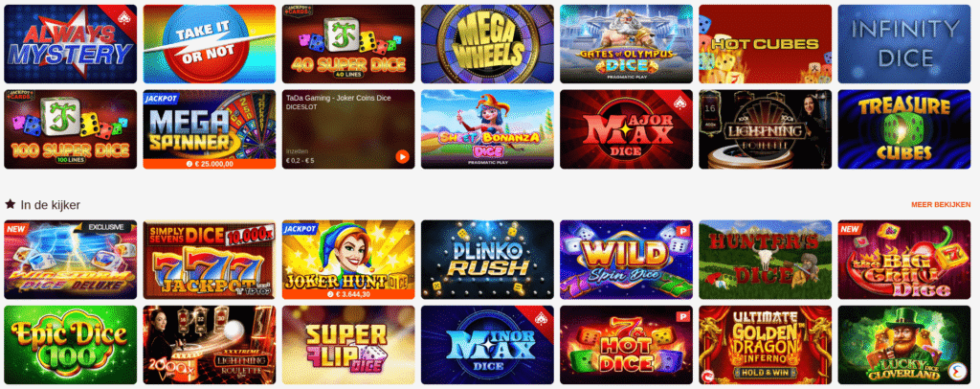The height and width of the screenshot is (389, 980).
Task: Click the €25.000,00 jackpot bar on Mega Spinner
Action: [x=210, y=163]
